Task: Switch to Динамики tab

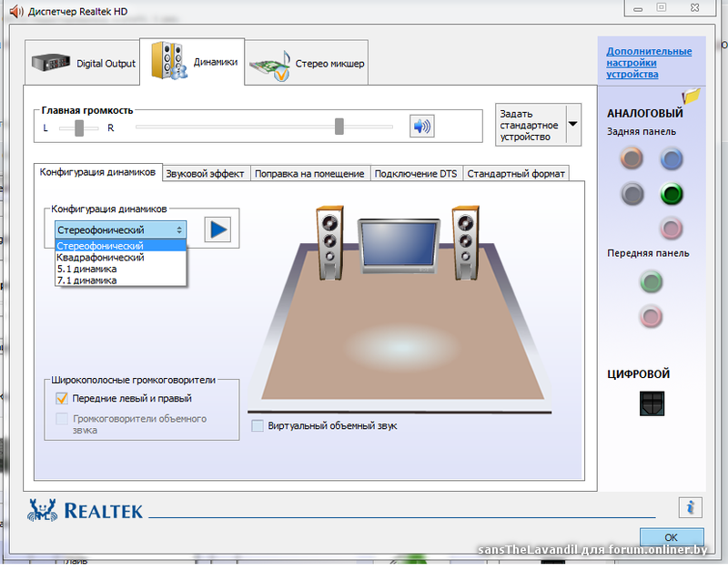Action: click(x=192, y=61)
